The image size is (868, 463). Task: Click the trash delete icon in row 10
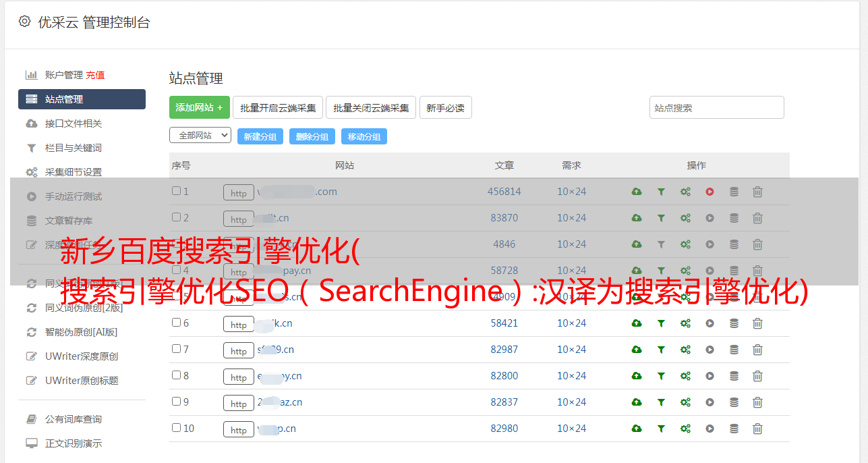tap(757, 429)
